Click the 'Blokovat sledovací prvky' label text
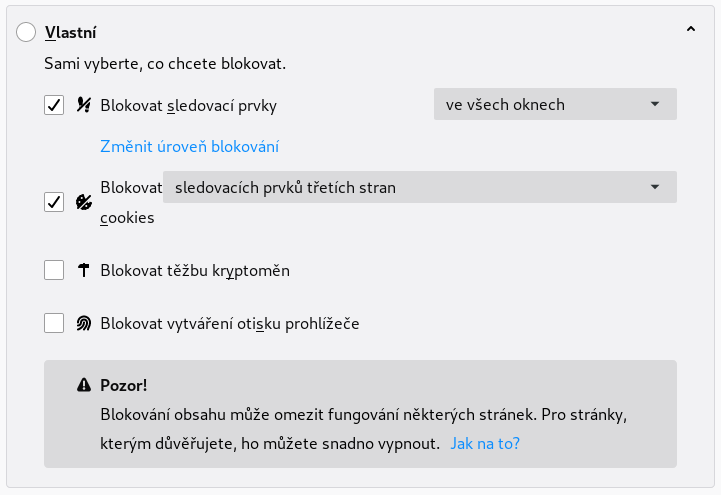The height and width of the screenshot is (495, 721). (189, 105)
